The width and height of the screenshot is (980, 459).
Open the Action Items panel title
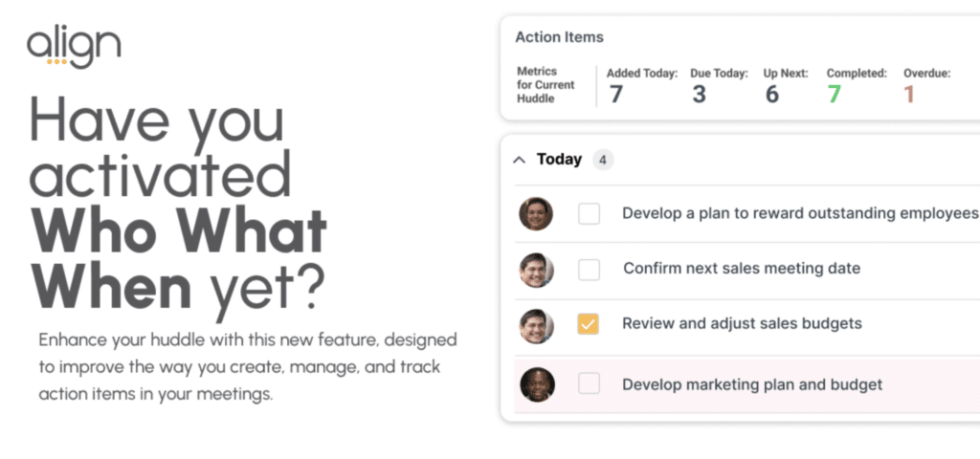point(559,37)
